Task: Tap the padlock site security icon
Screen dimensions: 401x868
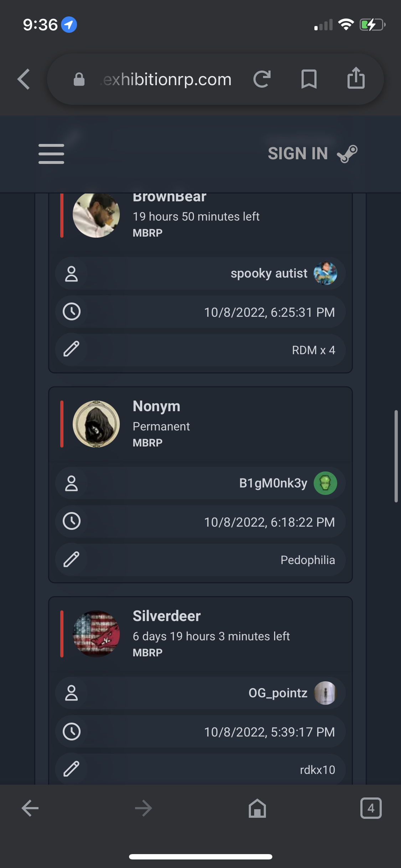Action: click(x=79, y=79)
